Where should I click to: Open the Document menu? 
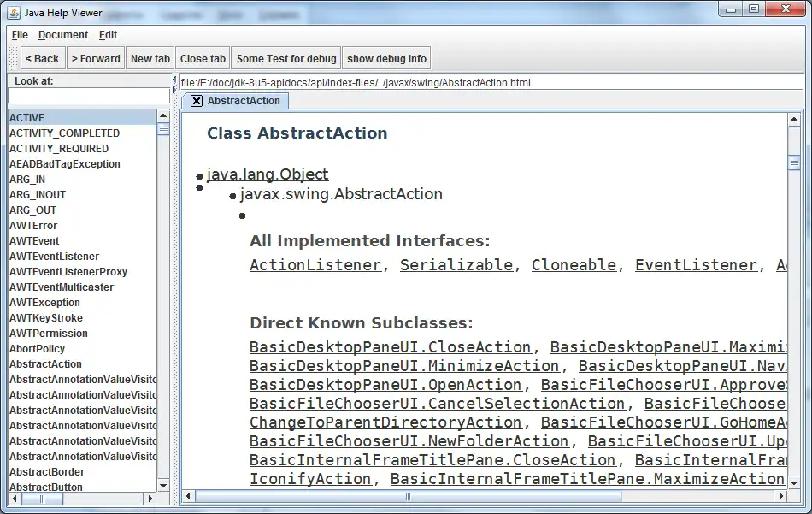pos(63,35)
